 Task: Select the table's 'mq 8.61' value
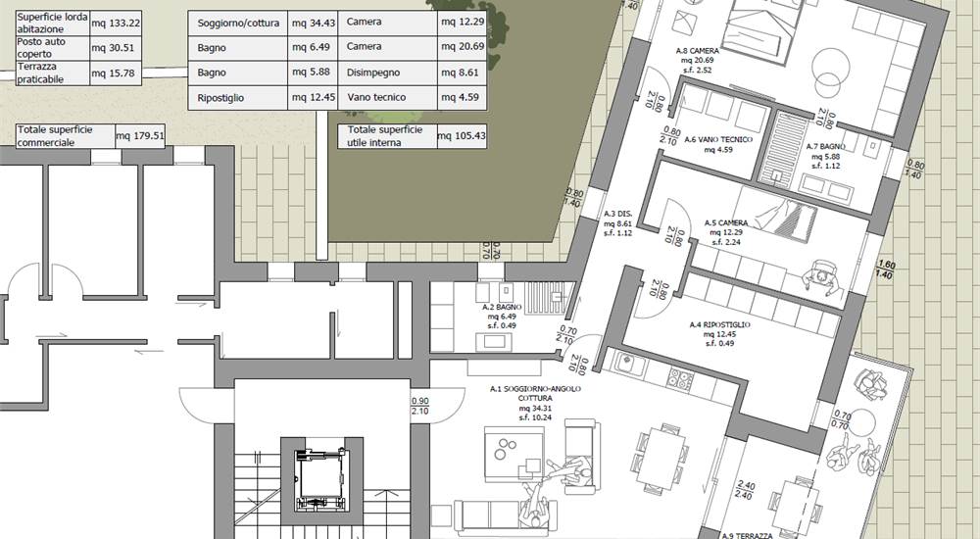point(462,73)
